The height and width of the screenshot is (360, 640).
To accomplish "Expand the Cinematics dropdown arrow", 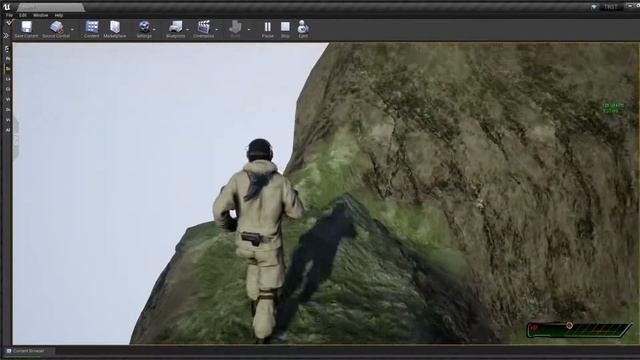I will (217, 30).
